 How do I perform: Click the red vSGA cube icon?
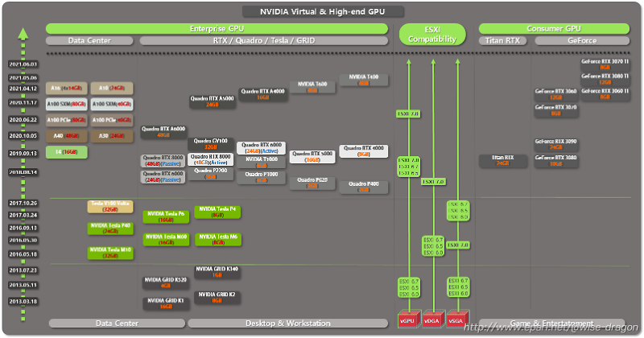(457, 319)
